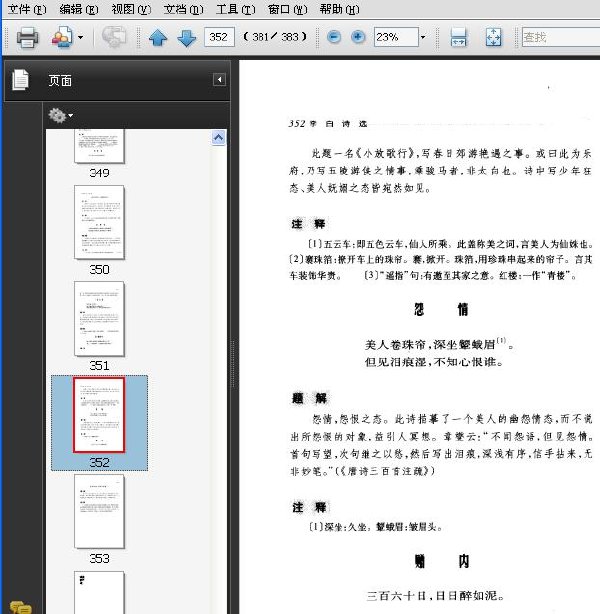Click the verse 三百六十日，日日醉如泥
The width and height of the screenshot is (600, 614).
pyautogui.click(x=436, y=596)
